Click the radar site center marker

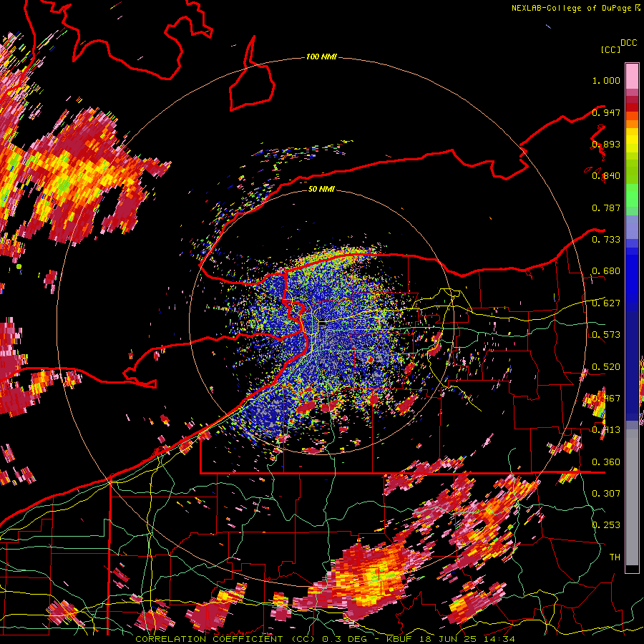[323, 323]
